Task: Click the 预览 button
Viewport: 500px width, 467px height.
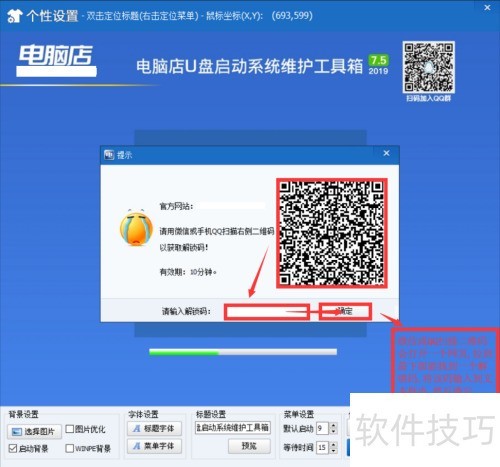Action: [x=249, y=446]
